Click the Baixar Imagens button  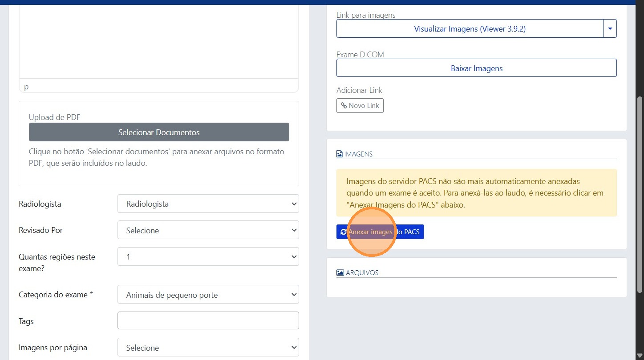click(x=476, y=68)
